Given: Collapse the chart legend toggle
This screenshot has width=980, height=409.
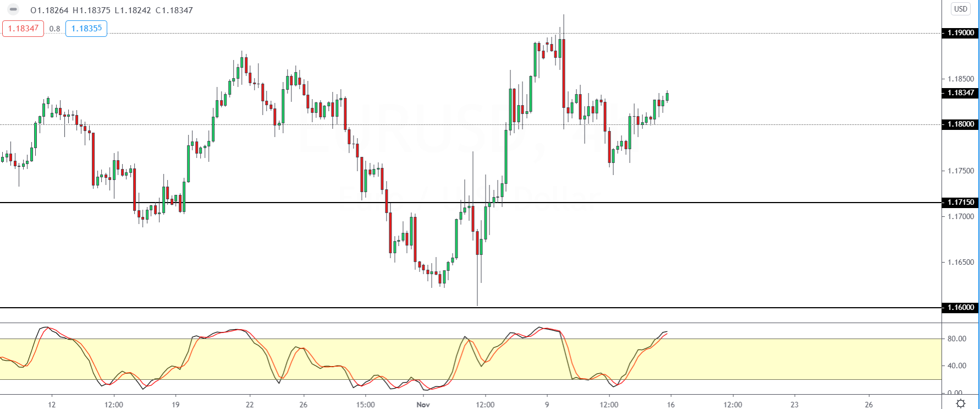Looking at the screenshot, I should 13,10.
